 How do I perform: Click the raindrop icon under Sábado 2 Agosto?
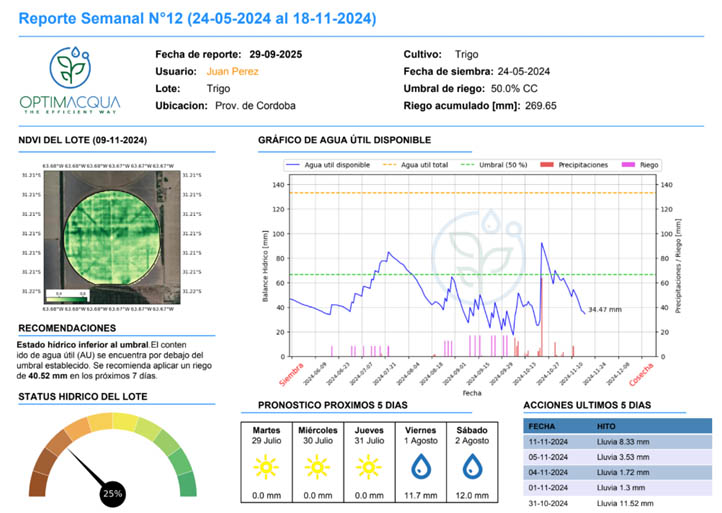pos(472,466)
